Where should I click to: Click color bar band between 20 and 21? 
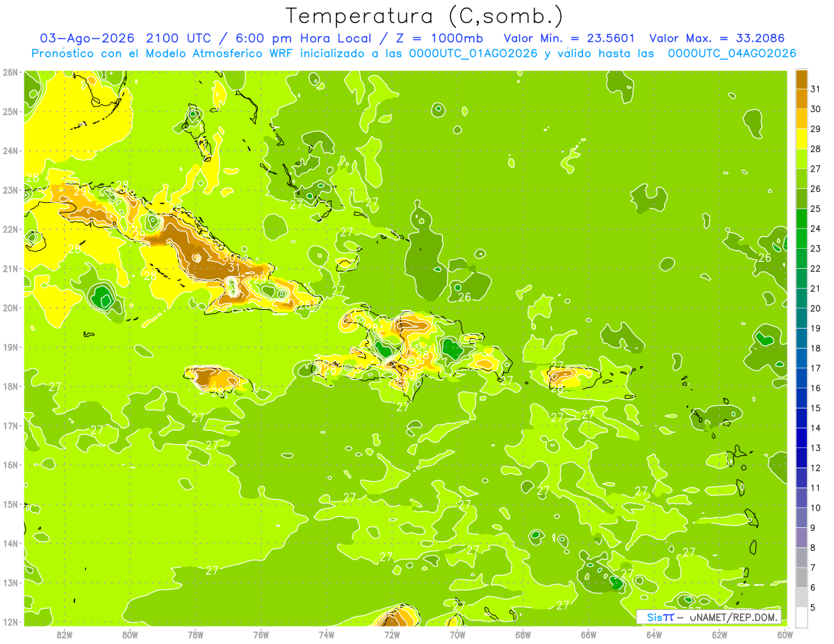click(802, 298)
